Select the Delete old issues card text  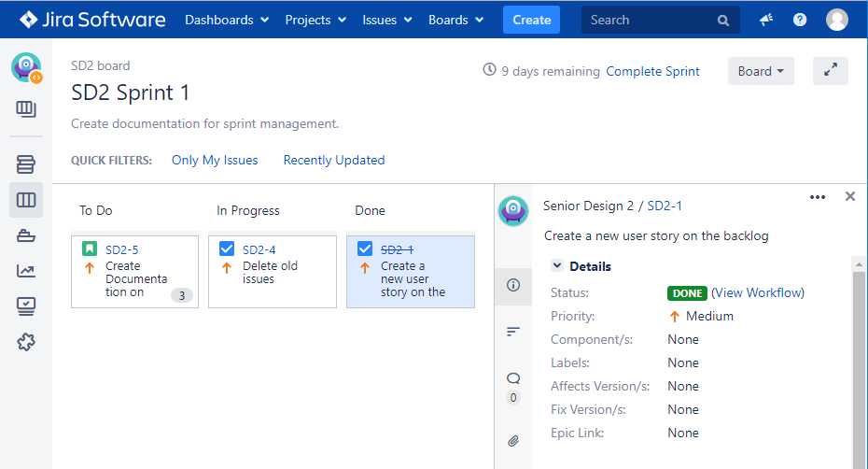tap(270, 272)
